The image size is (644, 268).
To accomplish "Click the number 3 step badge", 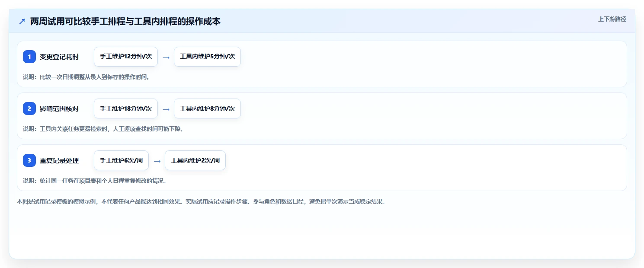I will [29, 160].
